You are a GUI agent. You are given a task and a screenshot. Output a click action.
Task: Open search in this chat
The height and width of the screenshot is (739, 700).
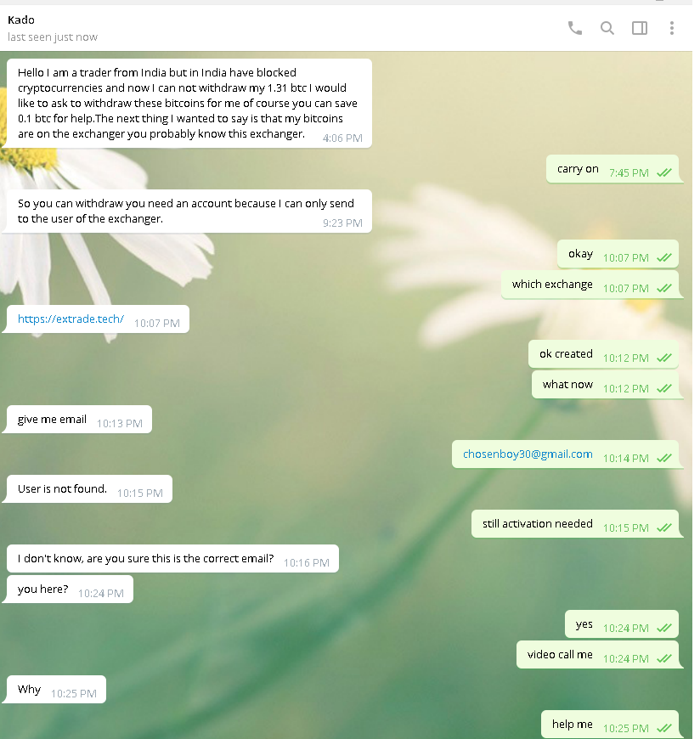point(607,28)
